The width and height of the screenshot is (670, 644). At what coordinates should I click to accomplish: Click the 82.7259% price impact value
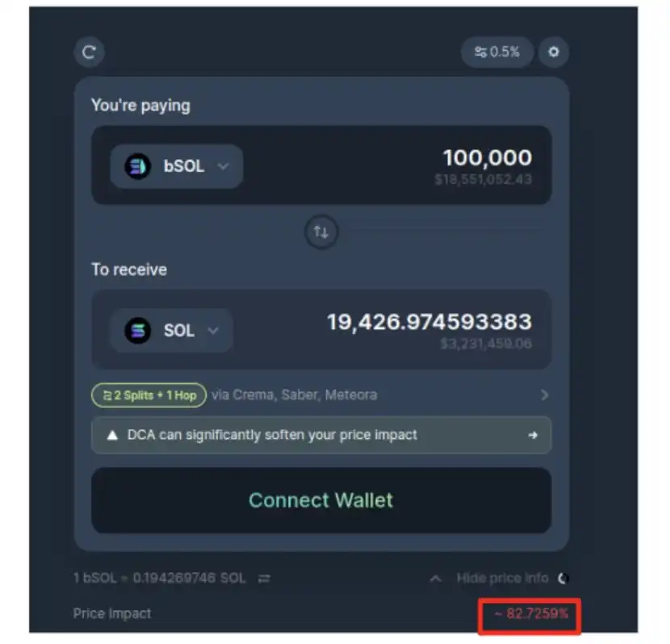[531, 613]
